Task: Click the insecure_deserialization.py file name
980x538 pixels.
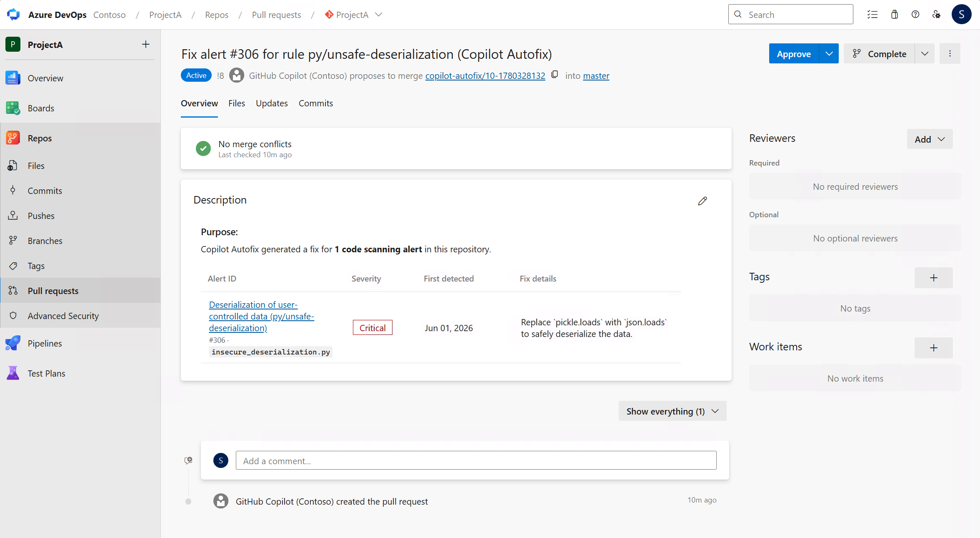Action: (271, 352)
